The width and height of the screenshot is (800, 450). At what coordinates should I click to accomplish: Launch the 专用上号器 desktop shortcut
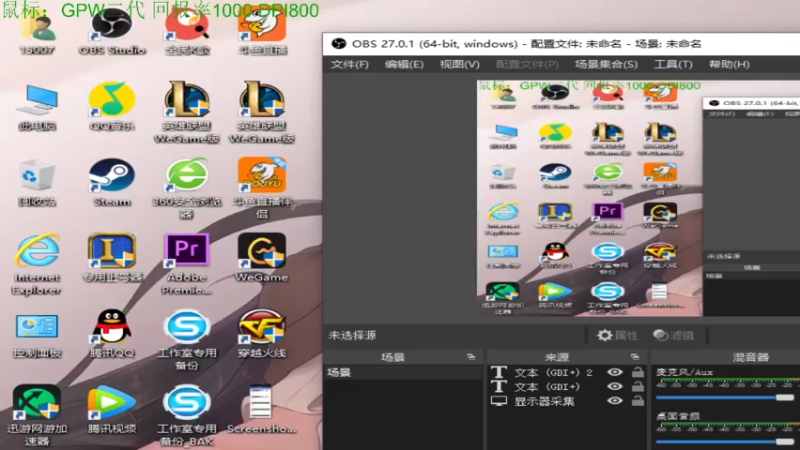click(112, 258)
